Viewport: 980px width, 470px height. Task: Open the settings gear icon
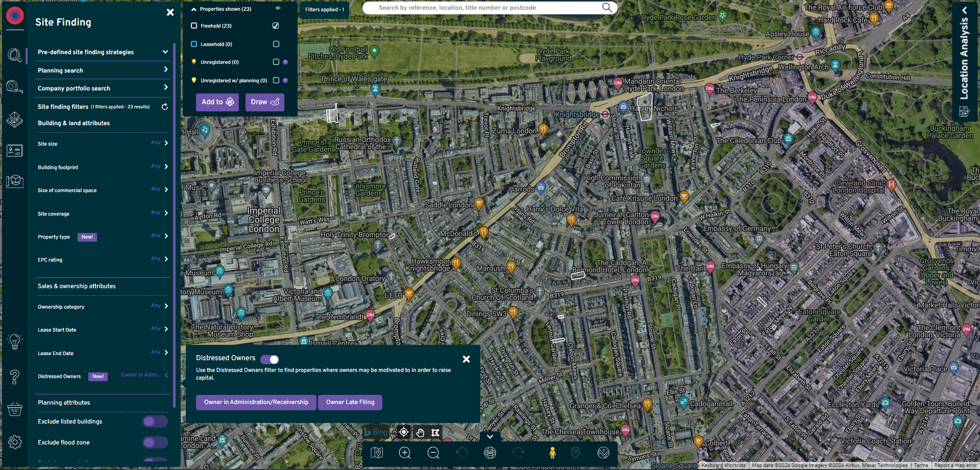pyautogui.click(x=15, y=442)
